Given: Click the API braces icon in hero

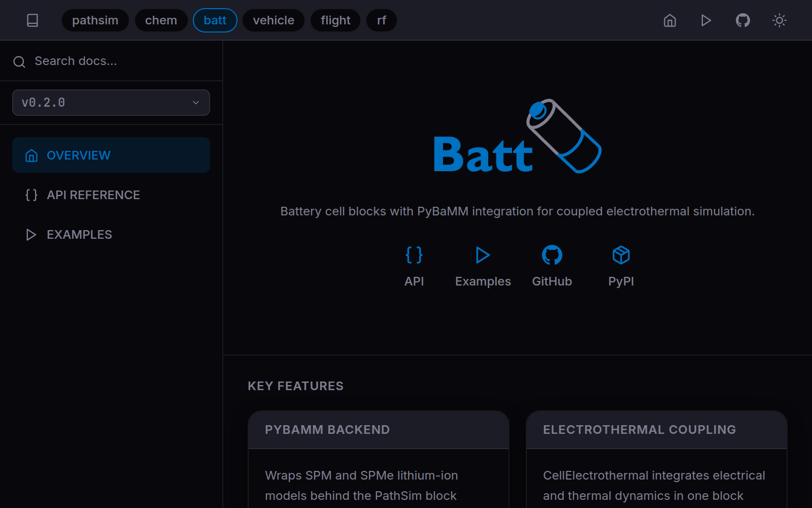Looking at the screenshot, I should point(414,255).
